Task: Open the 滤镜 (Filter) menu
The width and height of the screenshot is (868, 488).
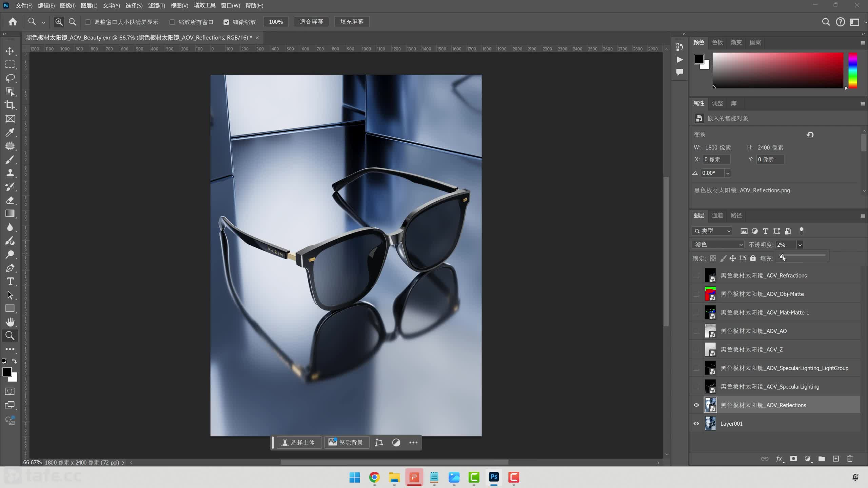Action: pyautogui.click(x=157, y=5)
